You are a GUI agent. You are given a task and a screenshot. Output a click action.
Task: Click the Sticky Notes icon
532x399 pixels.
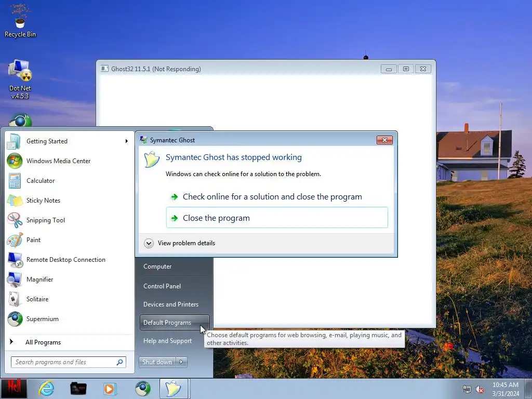[15, 200]
